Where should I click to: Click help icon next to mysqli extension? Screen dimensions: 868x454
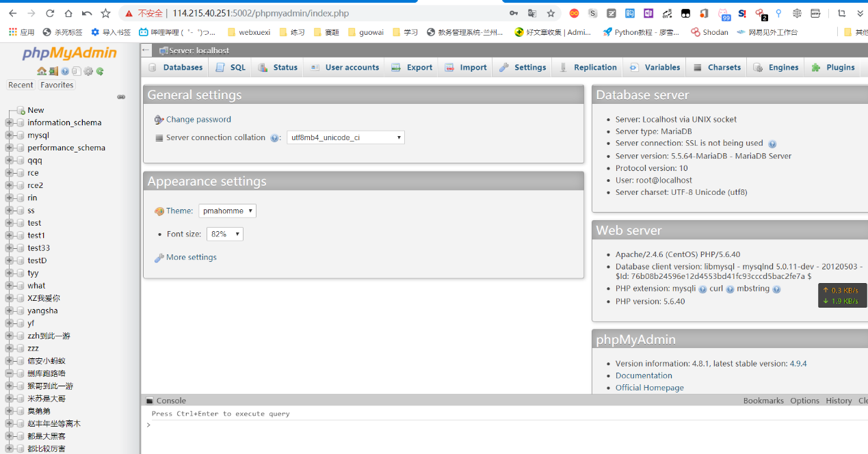(x=702, y=289)
